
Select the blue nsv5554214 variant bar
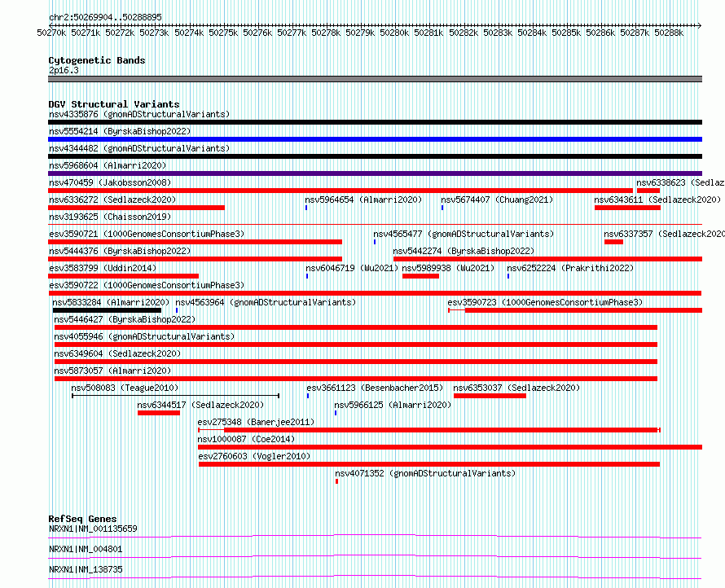pos(375,139)
